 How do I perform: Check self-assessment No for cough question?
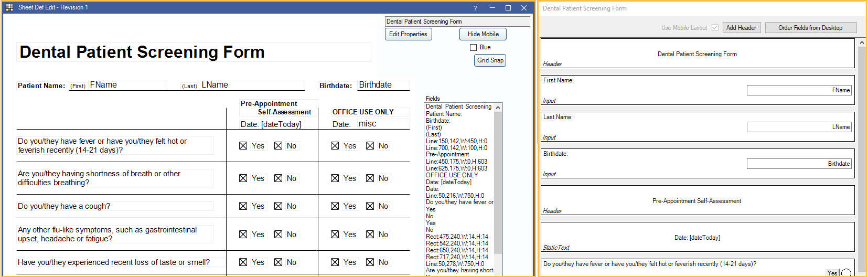[278, 206]
